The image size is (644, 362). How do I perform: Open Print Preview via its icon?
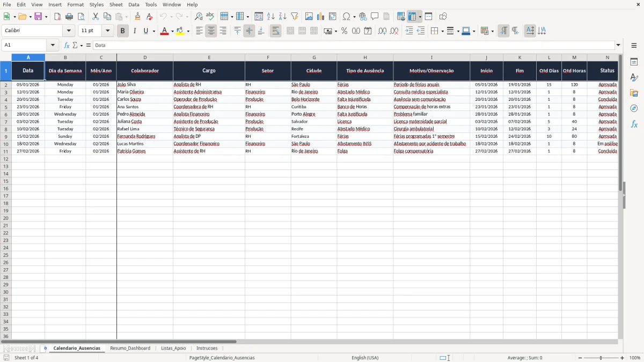(x=81, y=17)
